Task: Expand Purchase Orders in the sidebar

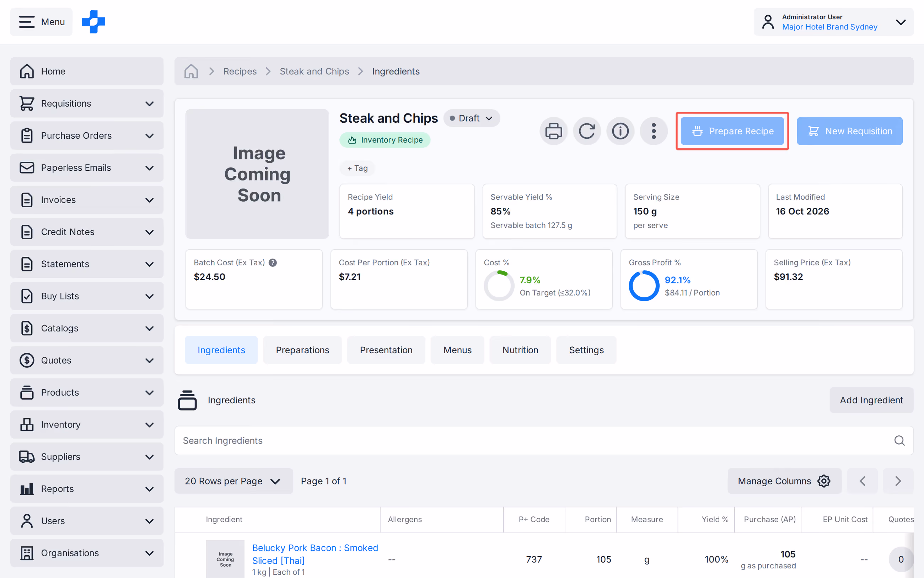Action: [87, 136]
